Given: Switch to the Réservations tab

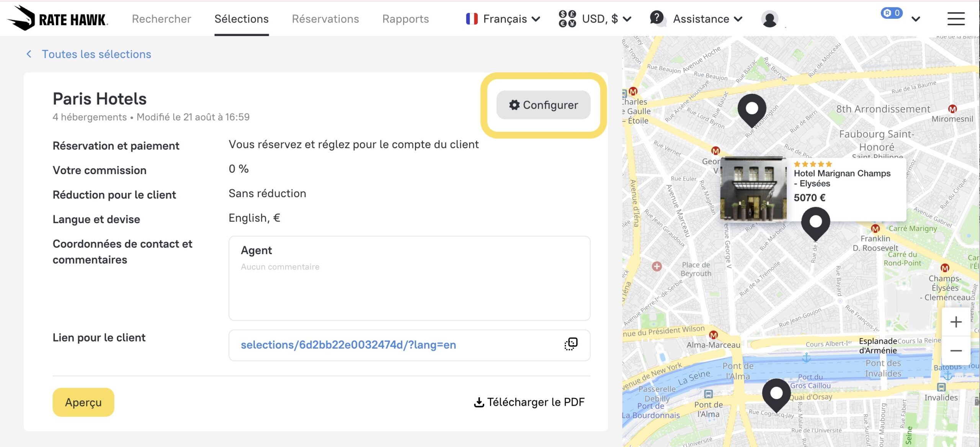Looking at the screenshot, I should tap(325, 19).
